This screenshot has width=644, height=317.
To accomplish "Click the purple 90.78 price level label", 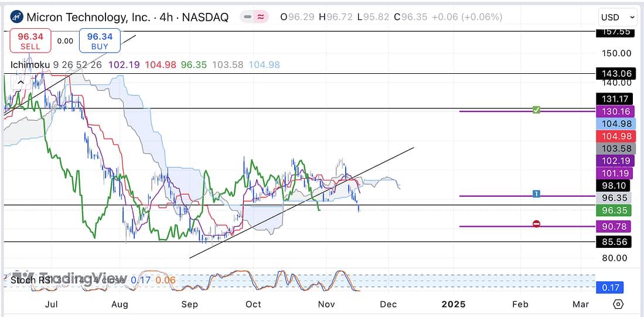I will tap(614, 226).
